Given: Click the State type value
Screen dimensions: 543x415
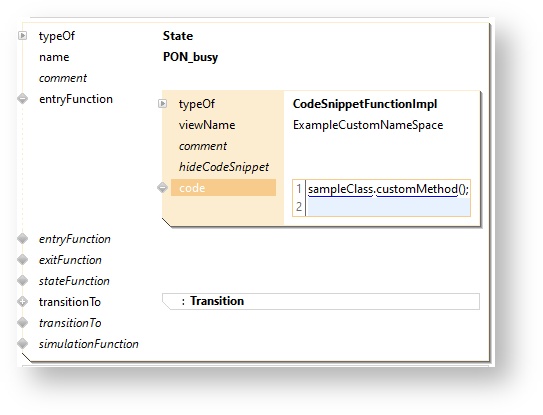Looking at the screenshot, I should (178, 36).
